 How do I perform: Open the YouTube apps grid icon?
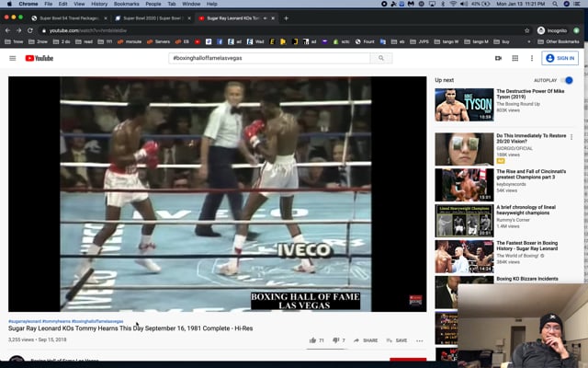coord(515,58)
